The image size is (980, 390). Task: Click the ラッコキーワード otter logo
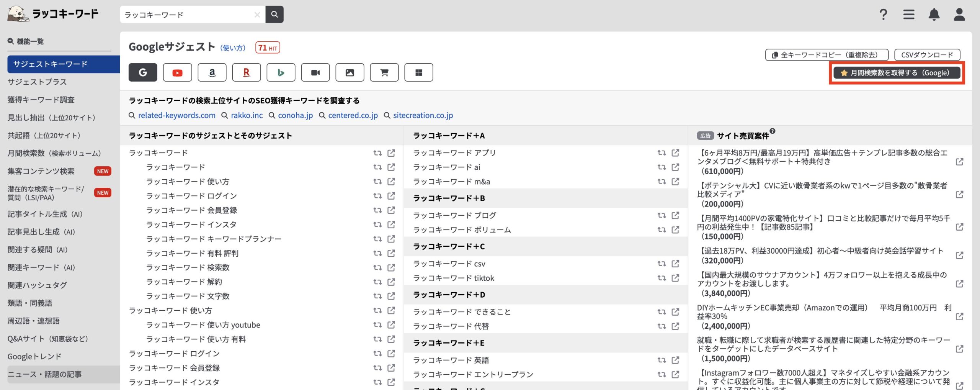(x=53, y=14)
